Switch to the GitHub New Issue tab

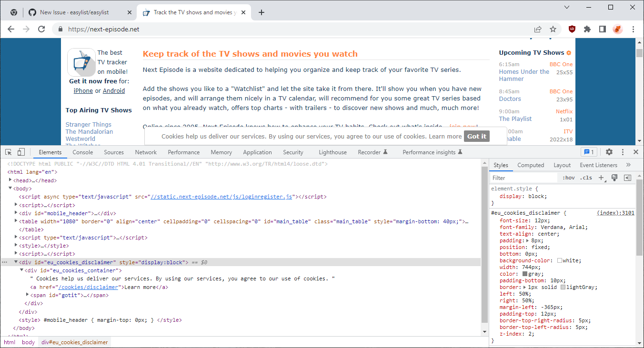tap(79, 12)
